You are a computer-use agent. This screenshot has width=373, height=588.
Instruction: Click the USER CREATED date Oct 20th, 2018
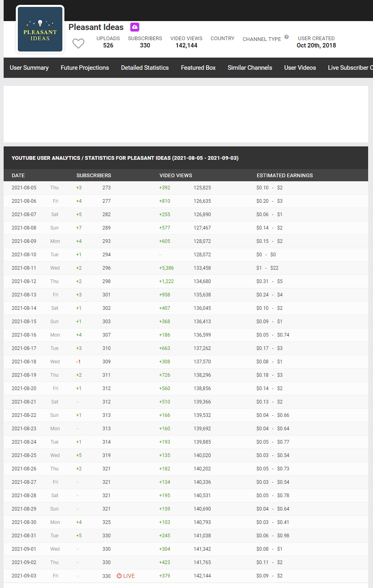316,45
